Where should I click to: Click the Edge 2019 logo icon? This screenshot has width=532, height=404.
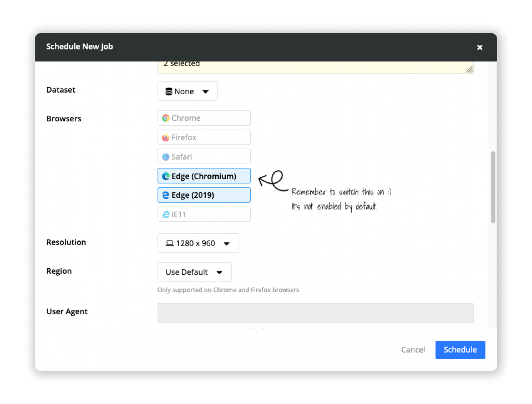(165, 195)
